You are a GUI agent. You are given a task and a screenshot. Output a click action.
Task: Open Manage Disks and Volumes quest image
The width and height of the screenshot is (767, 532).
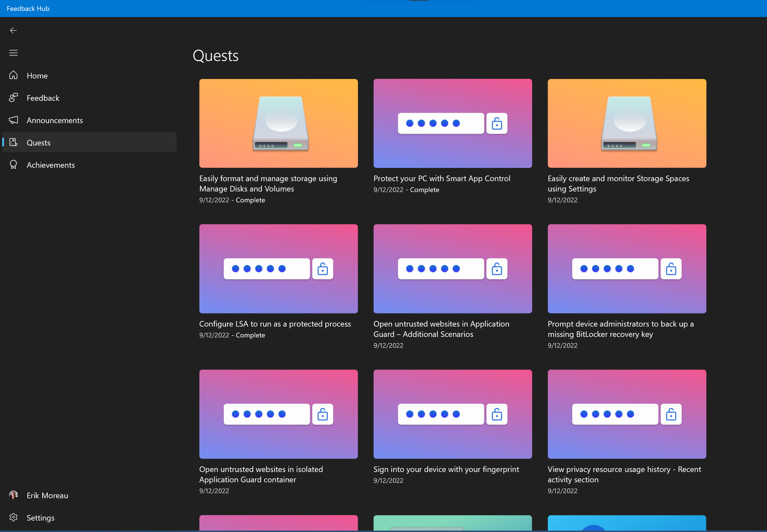pyautogui.click(x=278, y=123)
